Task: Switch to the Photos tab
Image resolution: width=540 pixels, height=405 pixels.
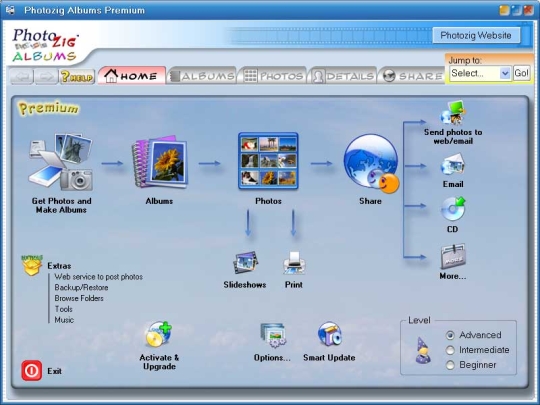Action: pos(273,76)
